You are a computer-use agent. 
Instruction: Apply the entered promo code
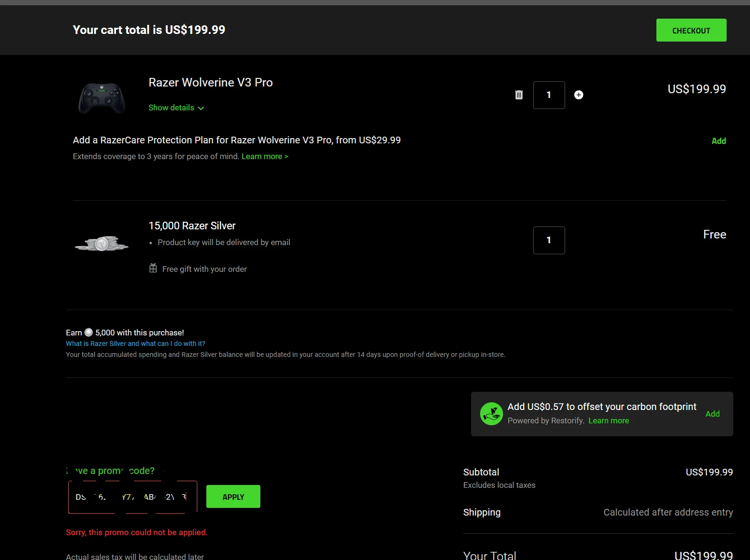(233, 496)
